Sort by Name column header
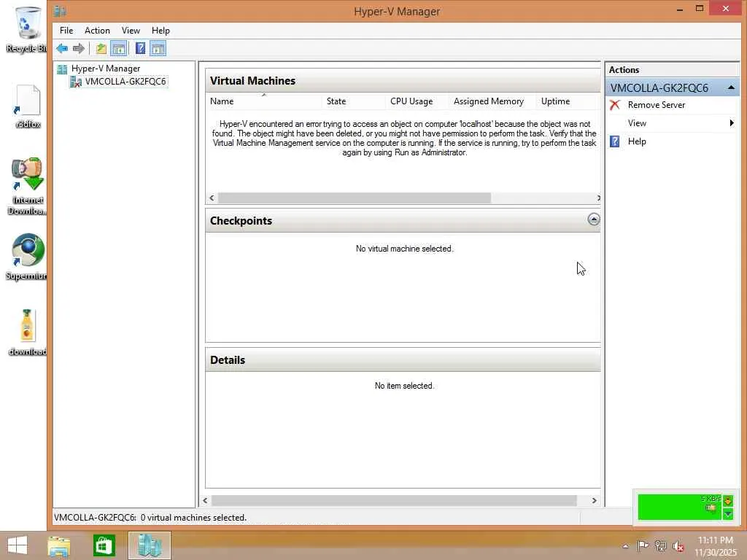747x560 pixels. click(264, 101)
